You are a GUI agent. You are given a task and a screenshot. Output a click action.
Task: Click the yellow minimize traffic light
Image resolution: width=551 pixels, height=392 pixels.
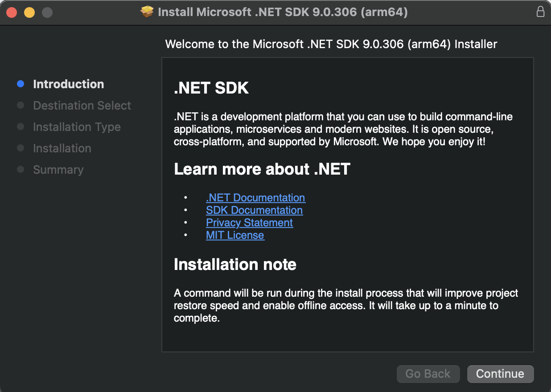pos(29,12)
